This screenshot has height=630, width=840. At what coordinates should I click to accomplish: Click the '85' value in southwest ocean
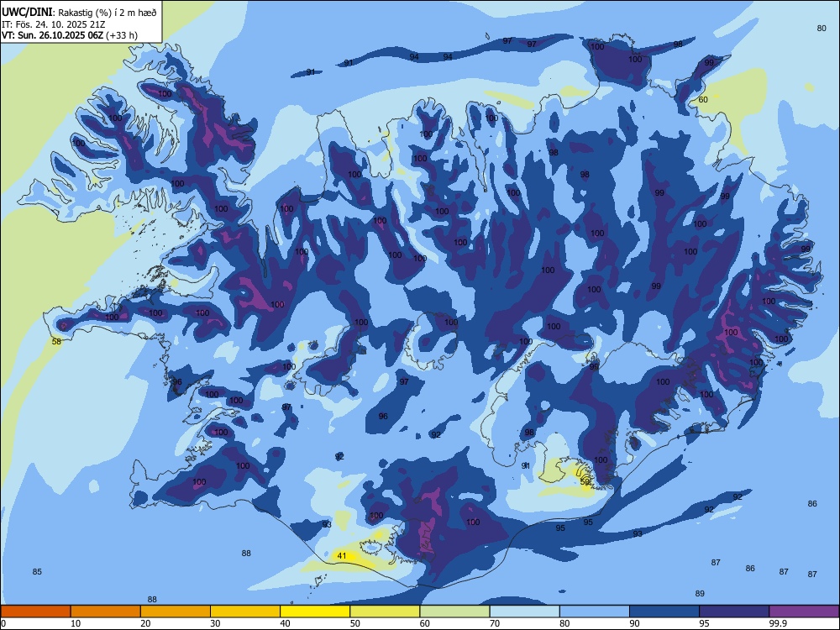37,571
